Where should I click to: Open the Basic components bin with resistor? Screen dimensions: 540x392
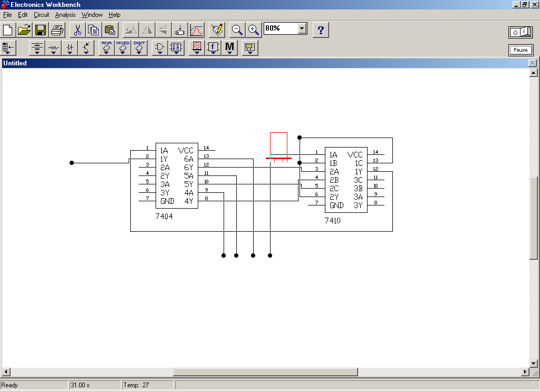pyautogui.click(x=53, y=48)
